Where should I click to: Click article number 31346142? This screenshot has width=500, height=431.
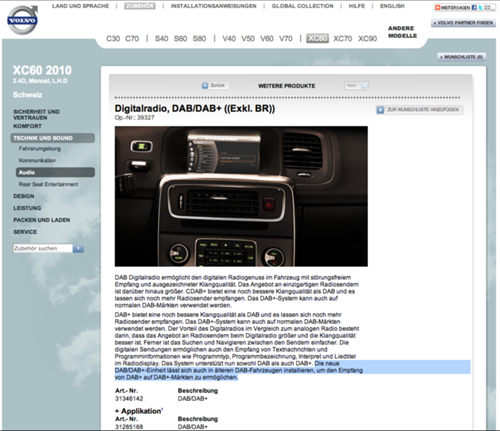(129, 399)
